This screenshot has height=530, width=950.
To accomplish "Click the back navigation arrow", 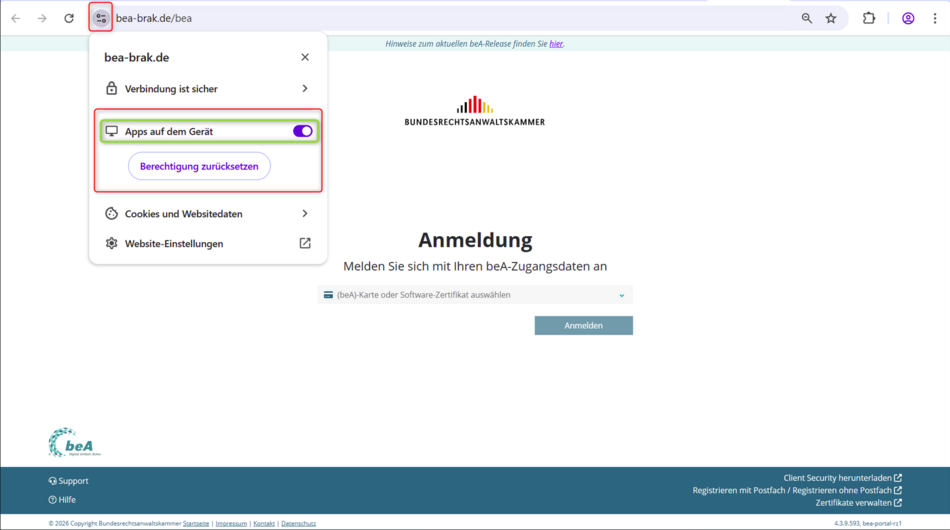I will coord(16,18).
